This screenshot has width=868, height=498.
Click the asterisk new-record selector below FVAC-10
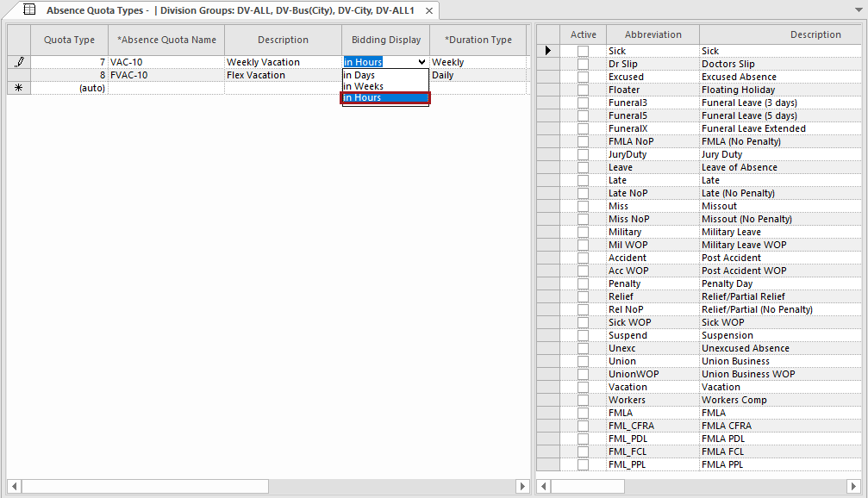point(18,87)
